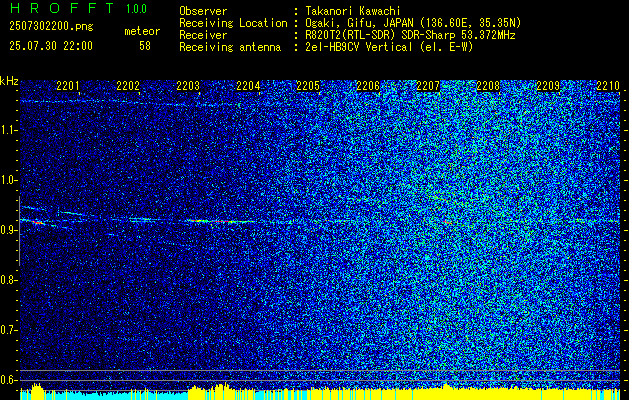Click the version number 1.0.0

(x=136, y=8)
